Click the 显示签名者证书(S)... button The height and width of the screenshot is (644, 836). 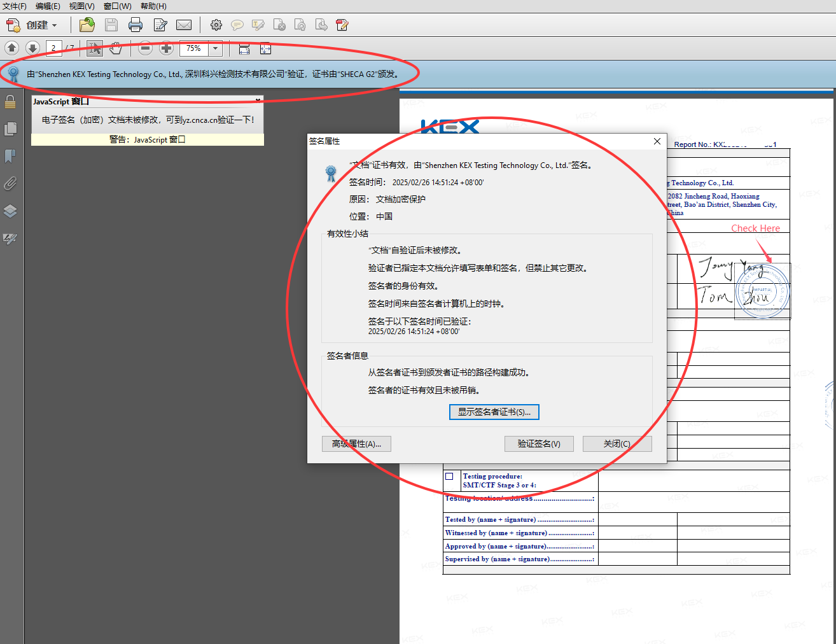494,412
